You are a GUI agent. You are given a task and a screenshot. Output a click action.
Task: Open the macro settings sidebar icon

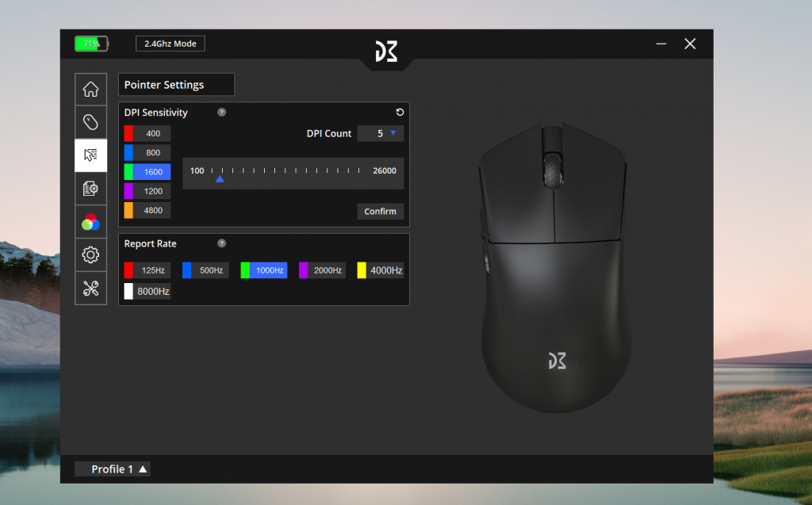pyautogui.click(x=90, y=189)
